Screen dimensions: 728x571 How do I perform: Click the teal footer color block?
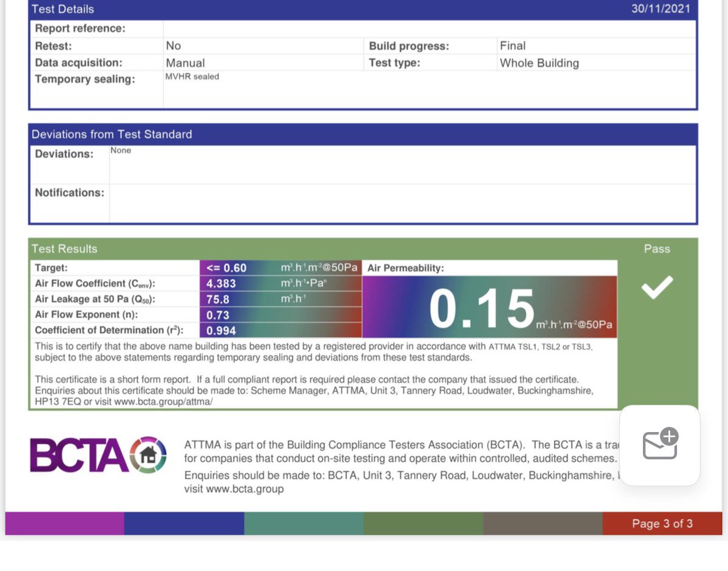304,523
